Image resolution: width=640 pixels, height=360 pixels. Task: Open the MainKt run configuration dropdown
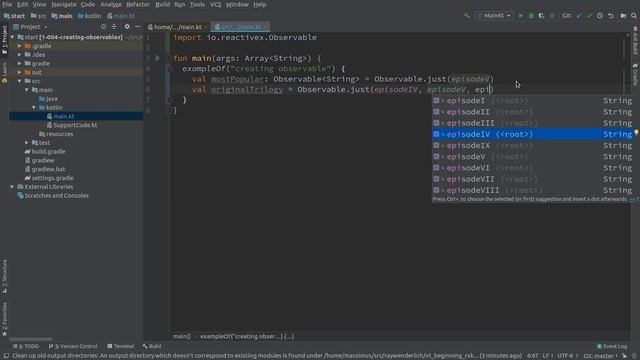pyautogui.click(x=494, y=16)
